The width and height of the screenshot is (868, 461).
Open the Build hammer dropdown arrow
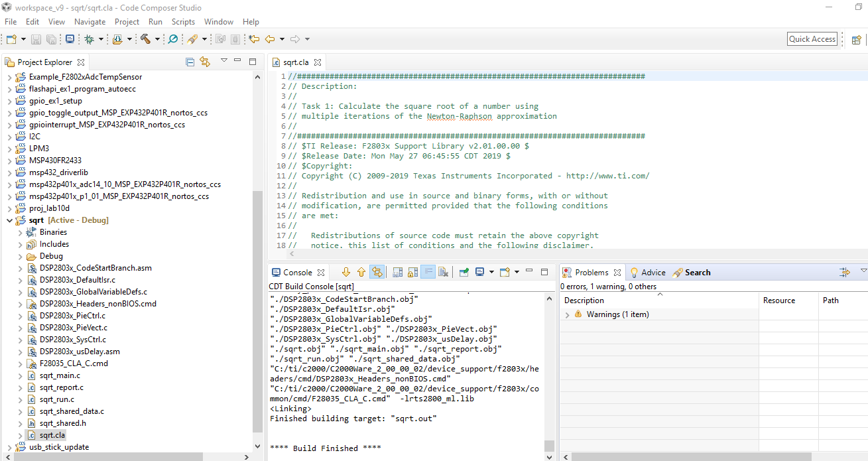pyautogui.click(x=157, y=40)
